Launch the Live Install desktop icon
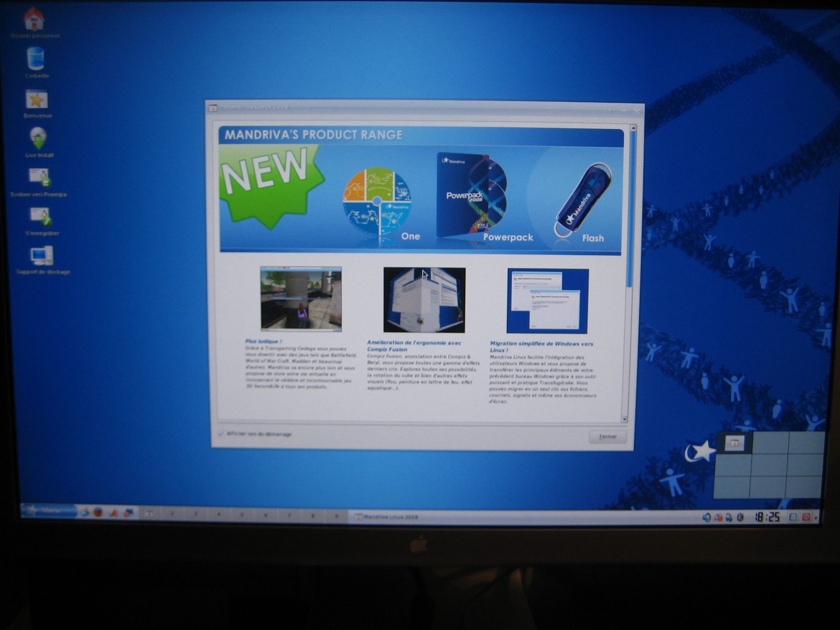 38,138
